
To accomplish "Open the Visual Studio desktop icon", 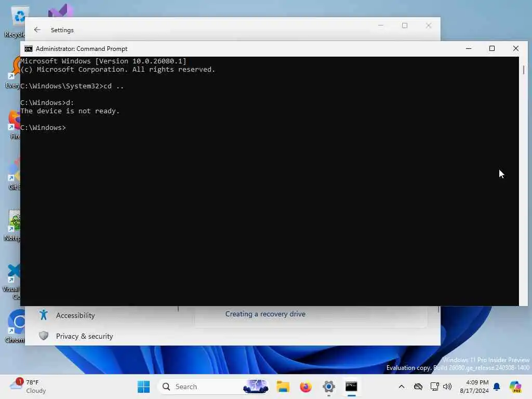I will pyautogui.click(x=60, y=10).
